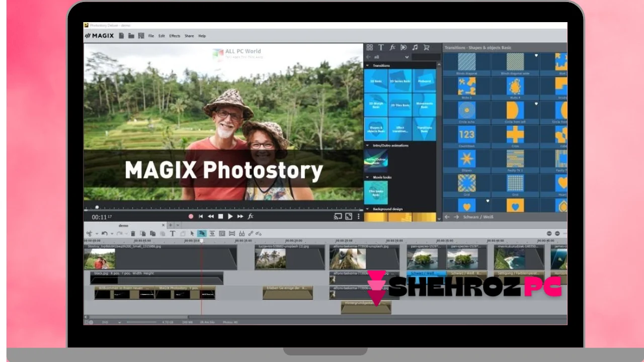
Task: Open the Share menu
Action: (x=189, y=36)
